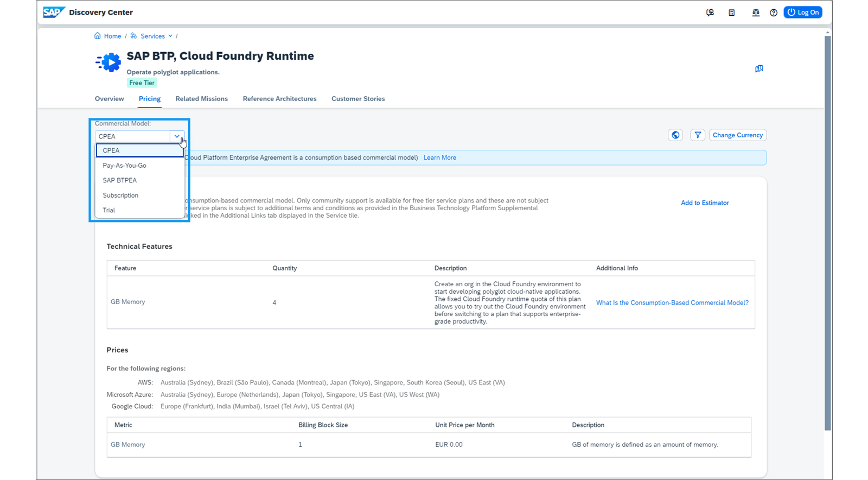Click the Technical Features heading

point(139,247)
